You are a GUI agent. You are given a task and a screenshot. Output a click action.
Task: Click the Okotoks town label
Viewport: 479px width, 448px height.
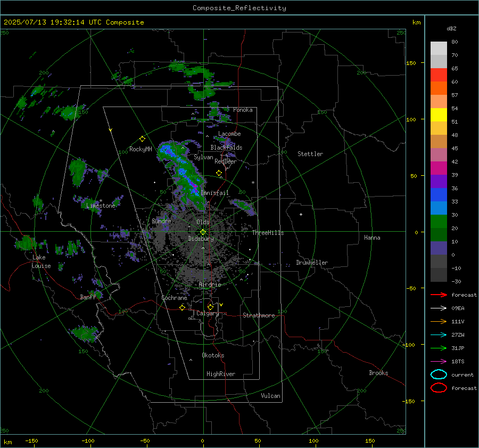(213, 355)
